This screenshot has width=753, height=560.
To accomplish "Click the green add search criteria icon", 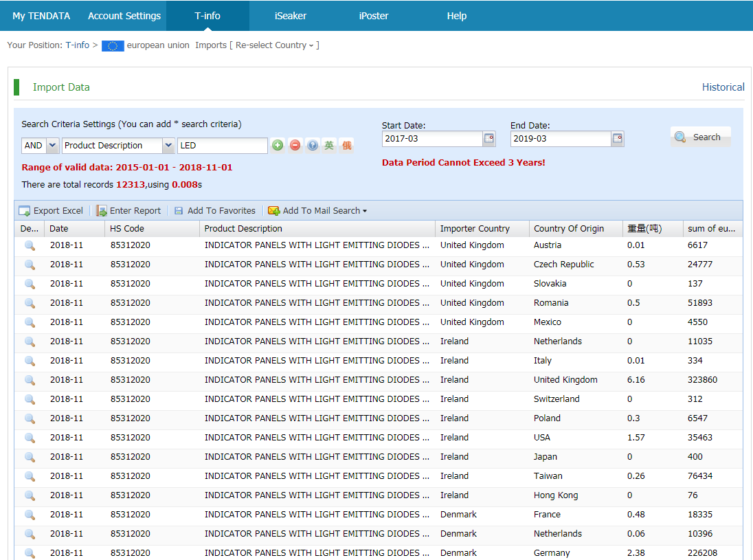I will pos(278,146).
